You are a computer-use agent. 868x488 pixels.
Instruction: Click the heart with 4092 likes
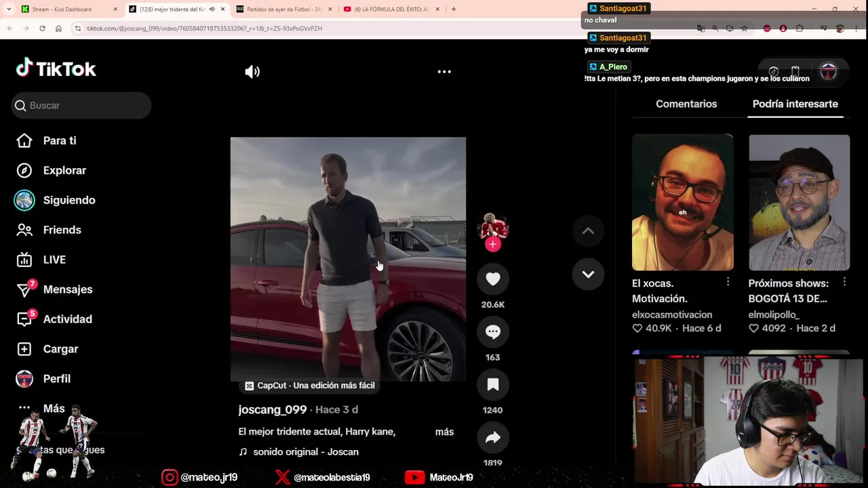point(754,328)
